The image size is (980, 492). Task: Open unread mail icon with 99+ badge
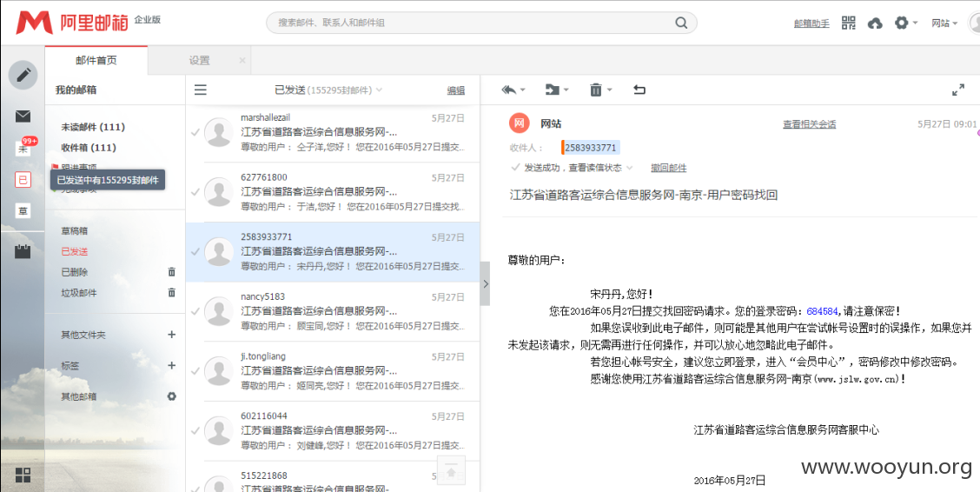click(23, 148)
